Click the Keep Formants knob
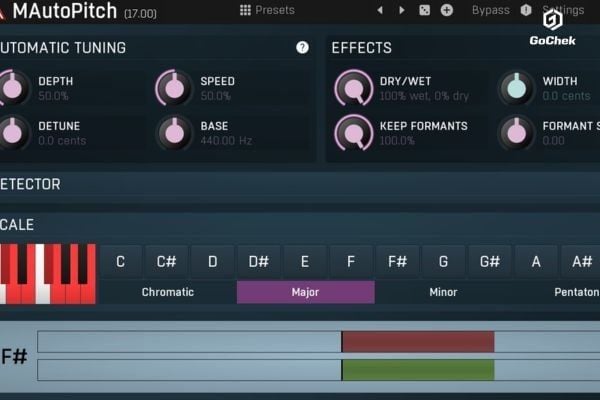600x400 pixels. tap(353, 132)
